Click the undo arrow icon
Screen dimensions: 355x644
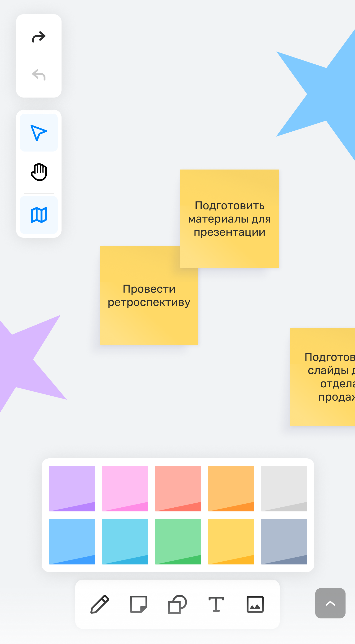click(39, 75)
